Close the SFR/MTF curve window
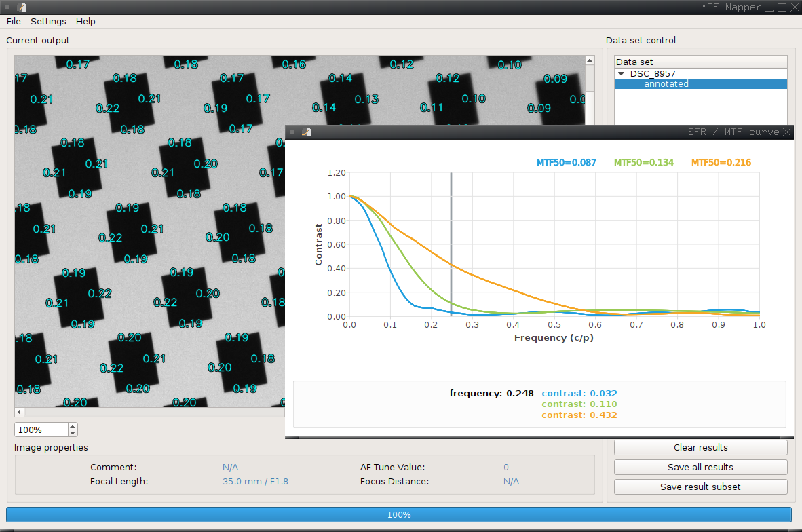This screenshot has height=532, width=802. click(787, 132)
